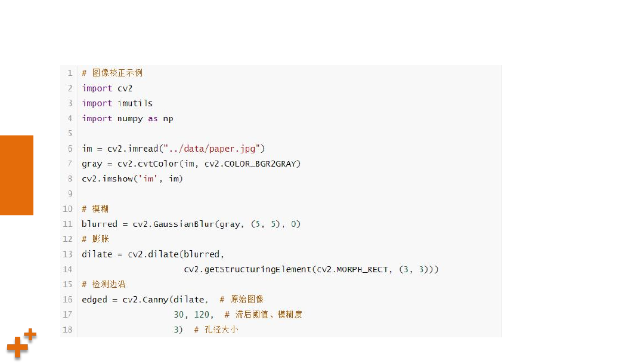Click the orange rectangle on left edge
The height and width of the screenshot is (363, 644).
point(17,175)
